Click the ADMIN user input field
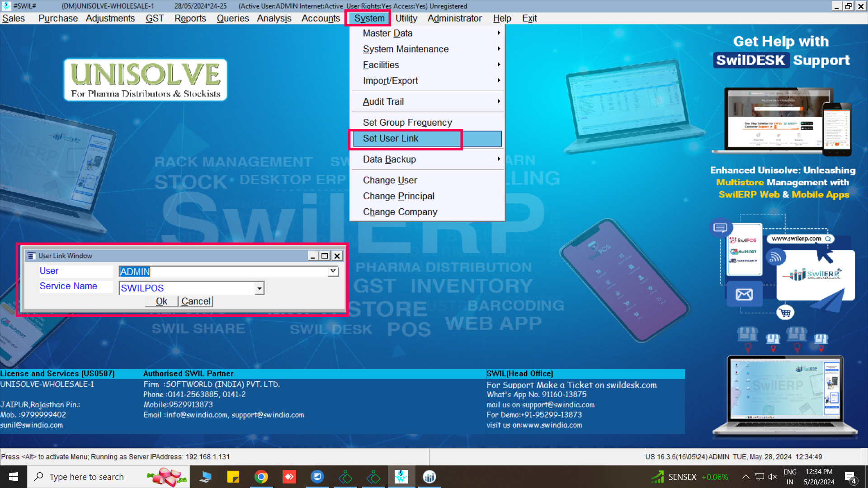Image resolution: width=868 pixels, height=488 pixels. pyautogui.click(x=223, y=272)
